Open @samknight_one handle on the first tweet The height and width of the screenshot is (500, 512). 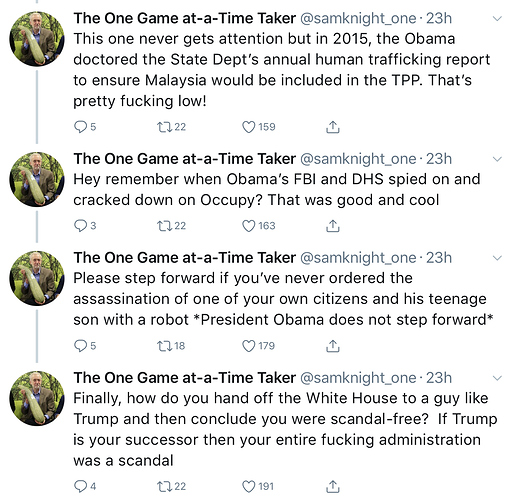coord(358,19)
